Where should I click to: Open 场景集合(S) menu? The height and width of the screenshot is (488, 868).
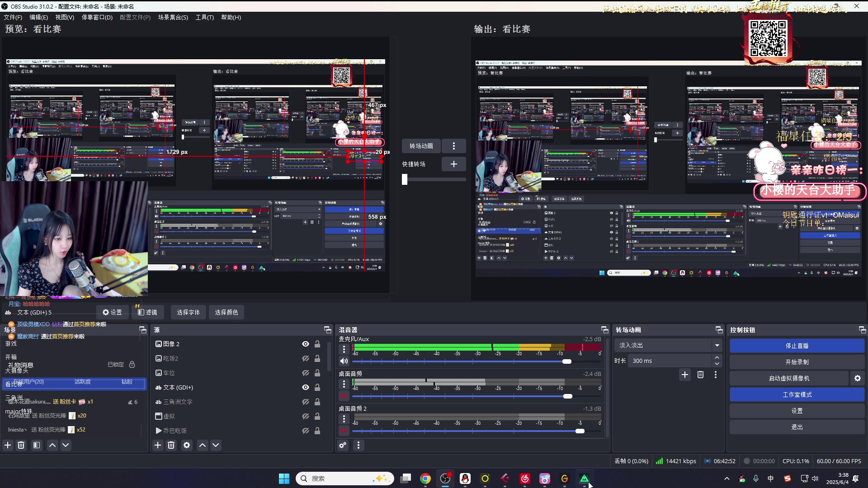[173, 17]
